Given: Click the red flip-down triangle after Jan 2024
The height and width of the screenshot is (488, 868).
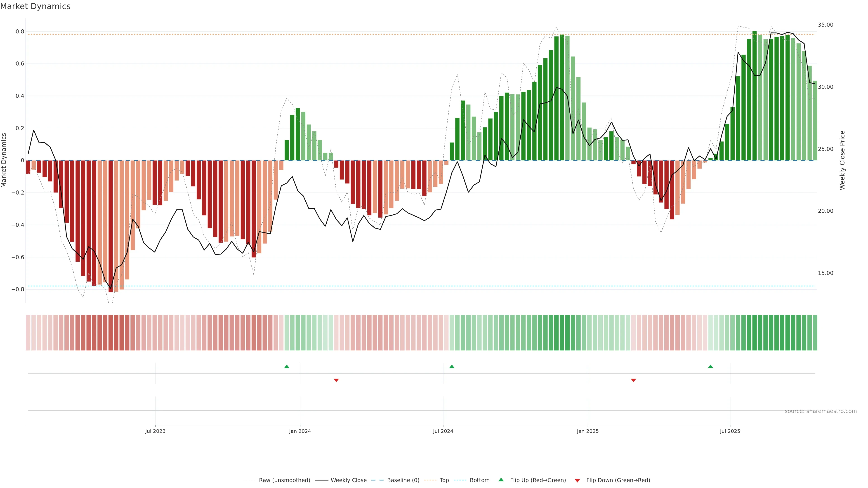Looking at the screenshot, I should pyautogui.click(x=336, y=380).
